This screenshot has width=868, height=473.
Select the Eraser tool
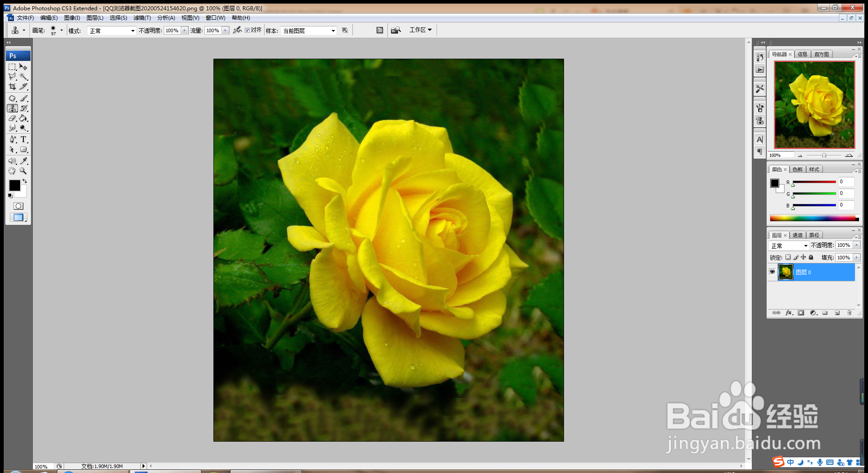point(13,118)
